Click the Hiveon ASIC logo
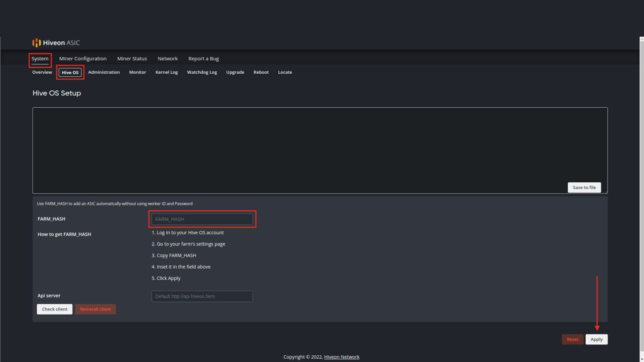 tap(56, 43)
